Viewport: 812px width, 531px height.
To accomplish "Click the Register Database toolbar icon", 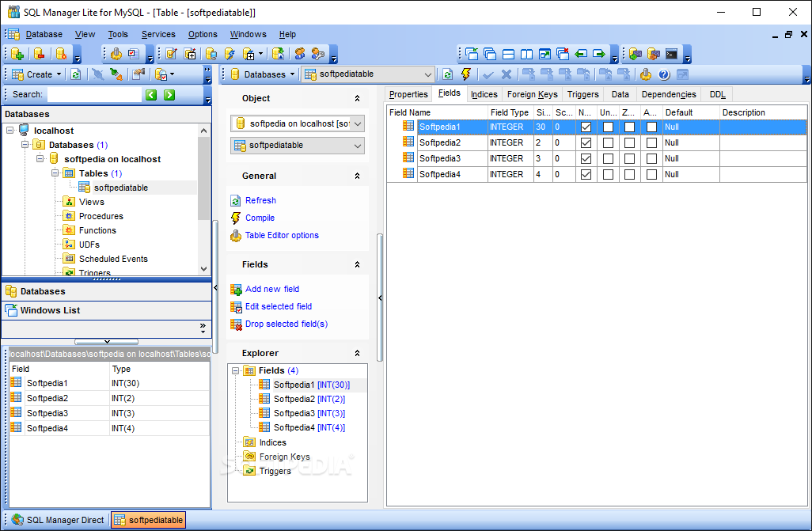I will coord(61,54).
